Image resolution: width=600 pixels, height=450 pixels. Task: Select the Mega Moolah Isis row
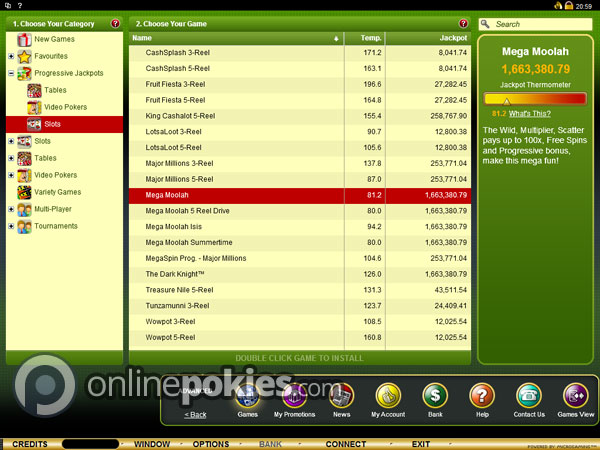coord(300,227)
